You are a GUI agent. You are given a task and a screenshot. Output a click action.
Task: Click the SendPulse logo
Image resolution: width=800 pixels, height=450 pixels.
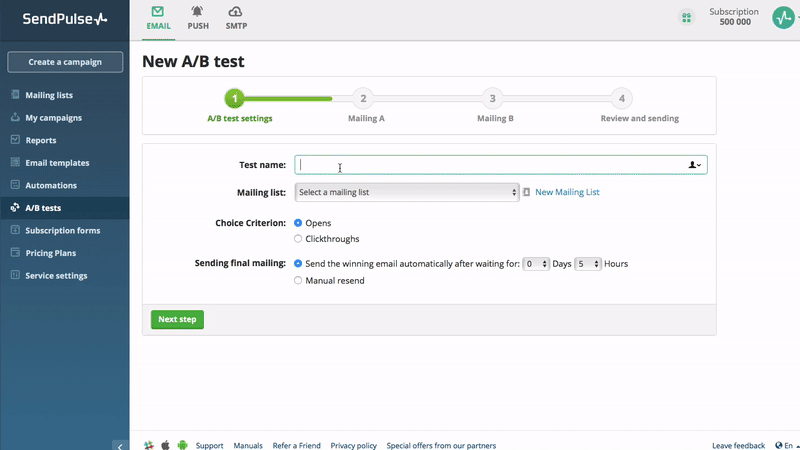coord(65,19)
